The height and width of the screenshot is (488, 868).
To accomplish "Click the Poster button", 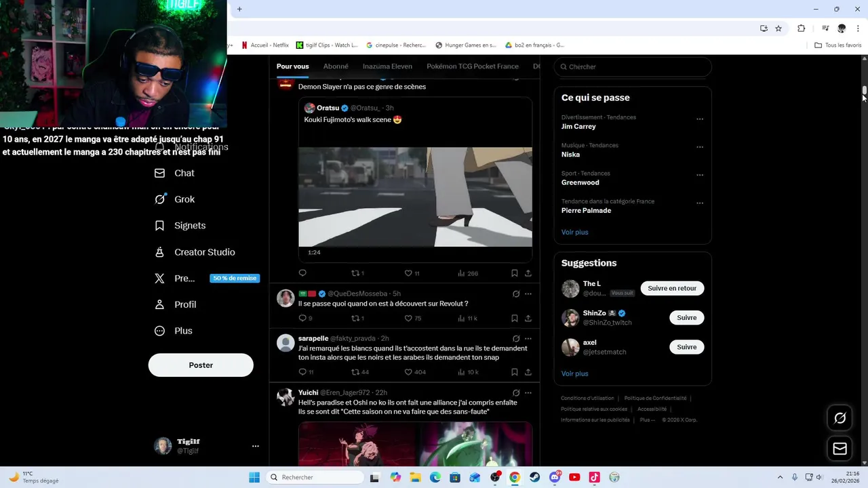I will (201, 365).
